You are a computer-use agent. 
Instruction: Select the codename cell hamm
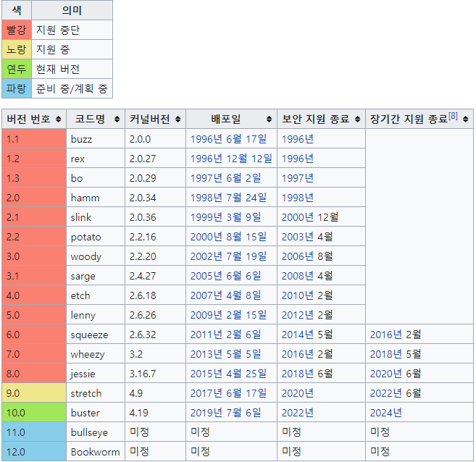[x=96, y=198]
